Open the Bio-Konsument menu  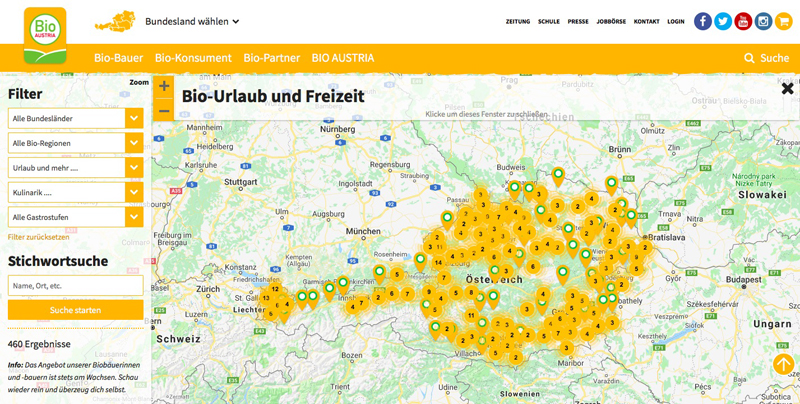193,58
